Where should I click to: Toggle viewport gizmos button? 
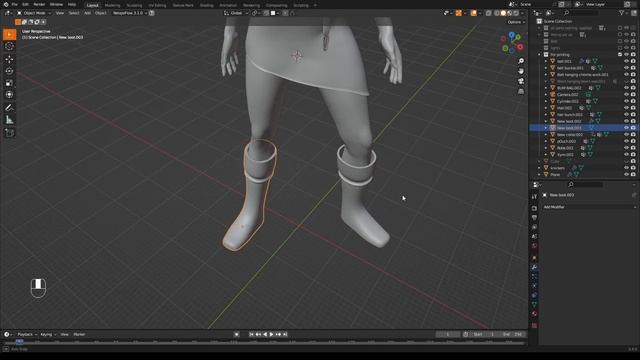pos(459,13)
